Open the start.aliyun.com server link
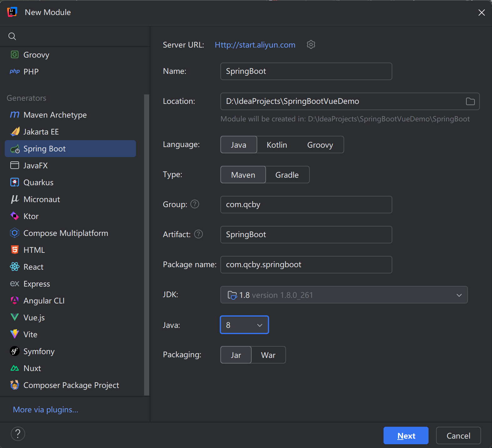The width and height of the screenshot is (492, 448). [255, 45]
